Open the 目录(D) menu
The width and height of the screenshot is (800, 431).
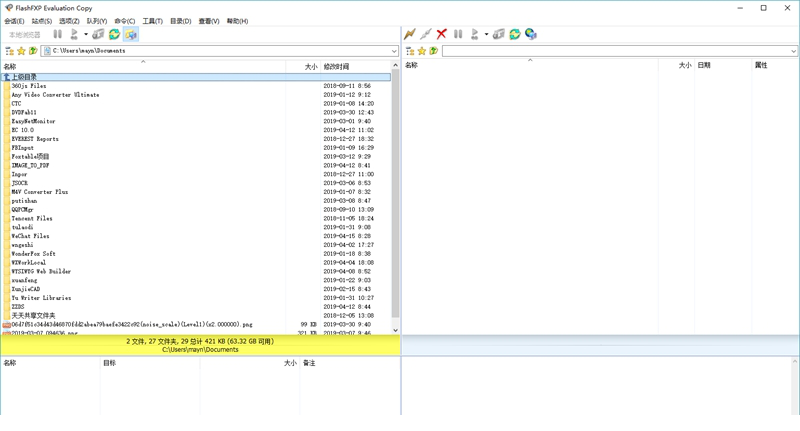click(180, 21)
